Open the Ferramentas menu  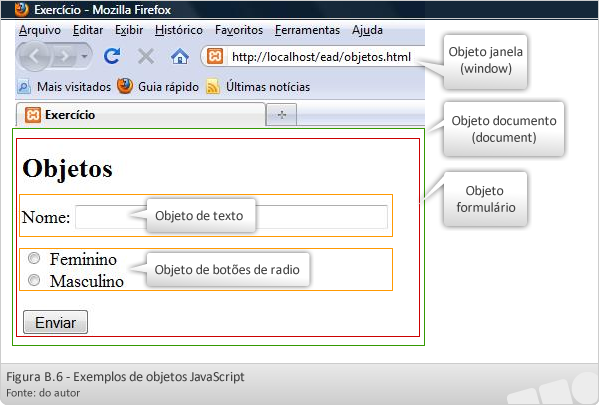coord(307,30)
